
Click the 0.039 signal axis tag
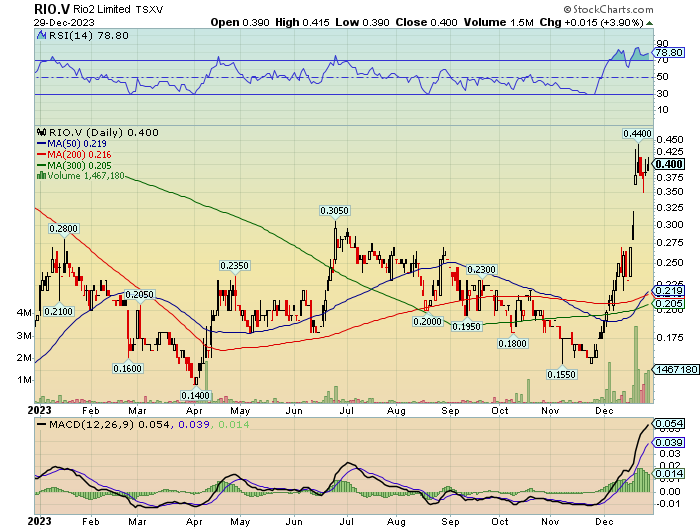pyautogui.click(x=669, y=442)
